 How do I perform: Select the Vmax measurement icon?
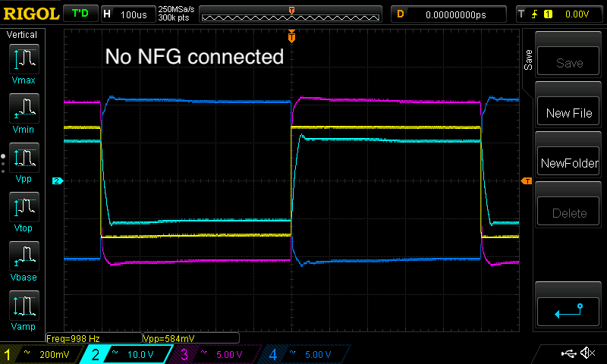coord(24,59)
